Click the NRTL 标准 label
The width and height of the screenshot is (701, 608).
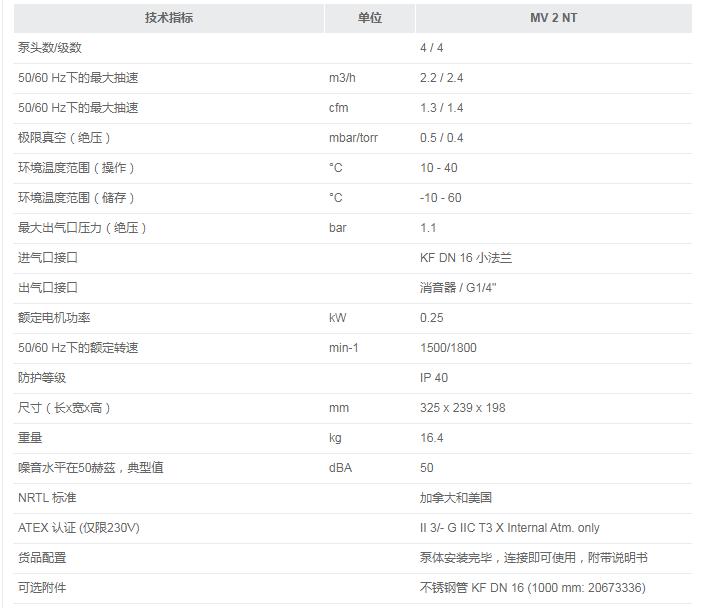tap(47, 497)
